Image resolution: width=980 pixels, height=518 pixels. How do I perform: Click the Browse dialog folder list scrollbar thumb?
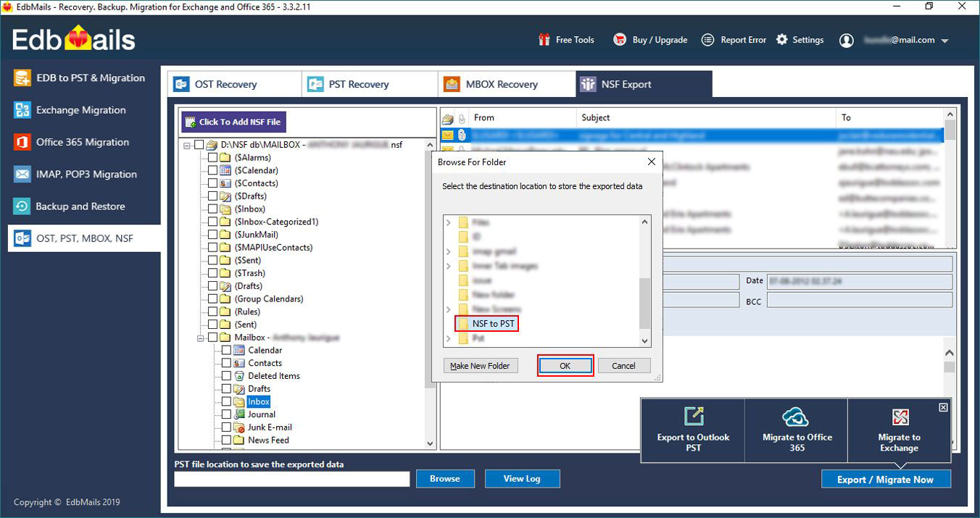pos(644,304)
